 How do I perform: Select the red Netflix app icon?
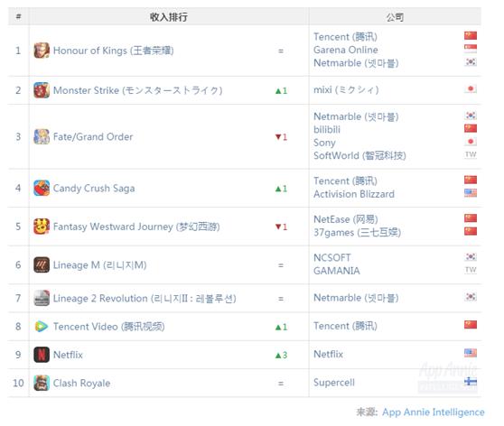point(42,355)
